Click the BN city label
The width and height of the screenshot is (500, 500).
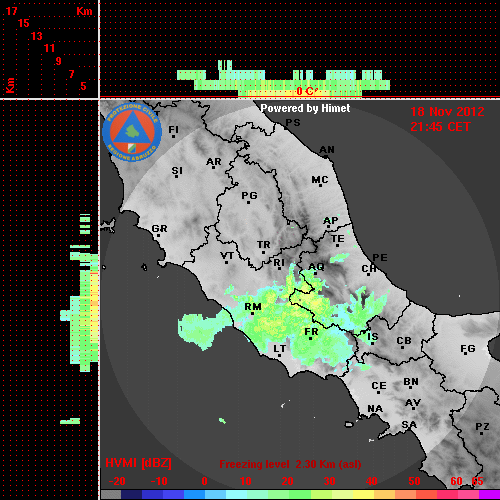coord(411,382)
